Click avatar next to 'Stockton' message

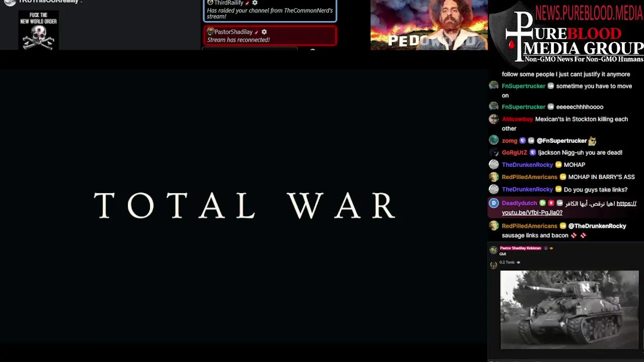pyautogui.click(x=494, y=119)
